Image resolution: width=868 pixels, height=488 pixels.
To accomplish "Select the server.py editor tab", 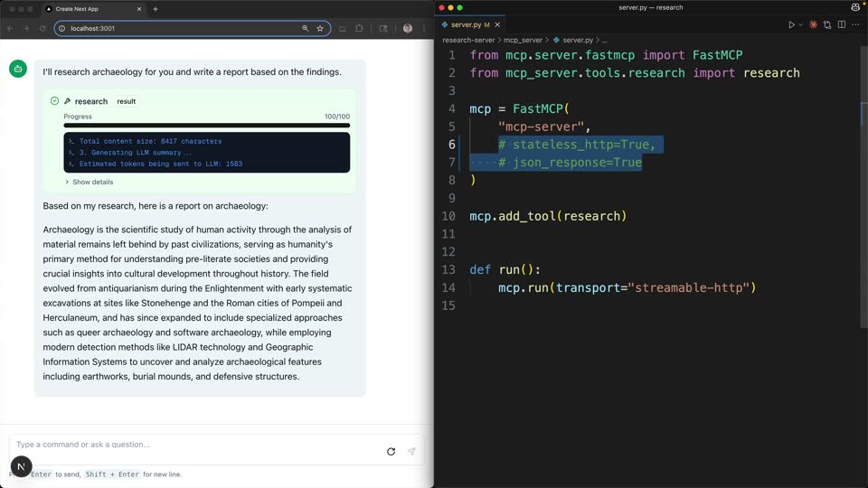I will click(469, 25).
